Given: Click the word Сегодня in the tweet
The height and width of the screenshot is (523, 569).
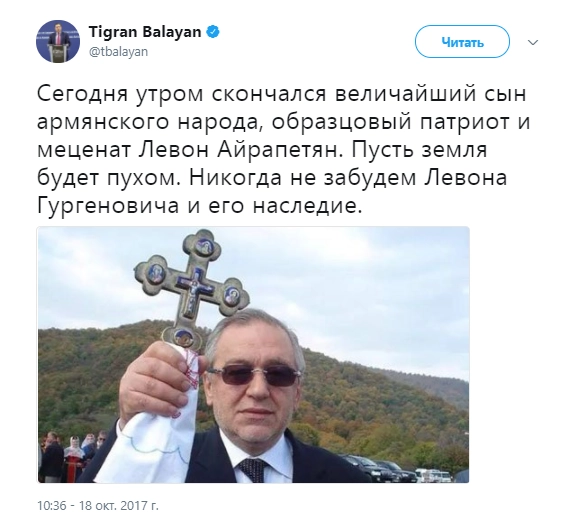Looking at the screenshot, I should [83, 95].
